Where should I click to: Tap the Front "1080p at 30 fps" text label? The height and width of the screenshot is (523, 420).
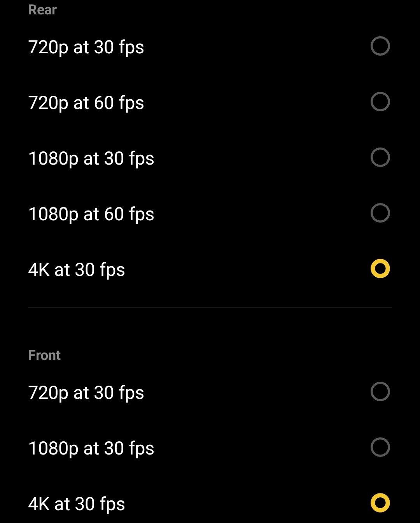tap(91, 449)
